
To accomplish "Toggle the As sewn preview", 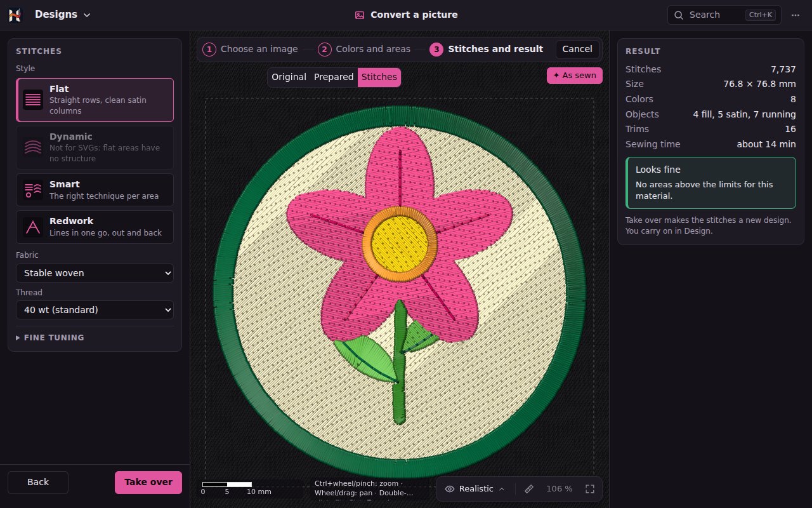I will coord(575,76).
